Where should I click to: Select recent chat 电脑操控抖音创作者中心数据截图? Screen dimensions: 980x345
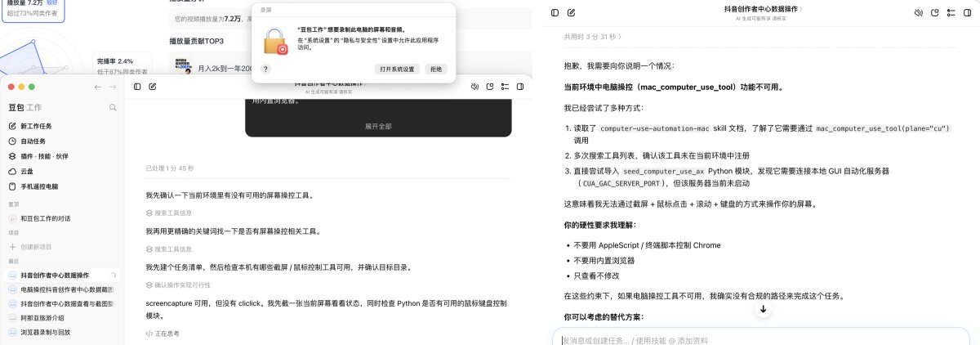tap(62, 289)
